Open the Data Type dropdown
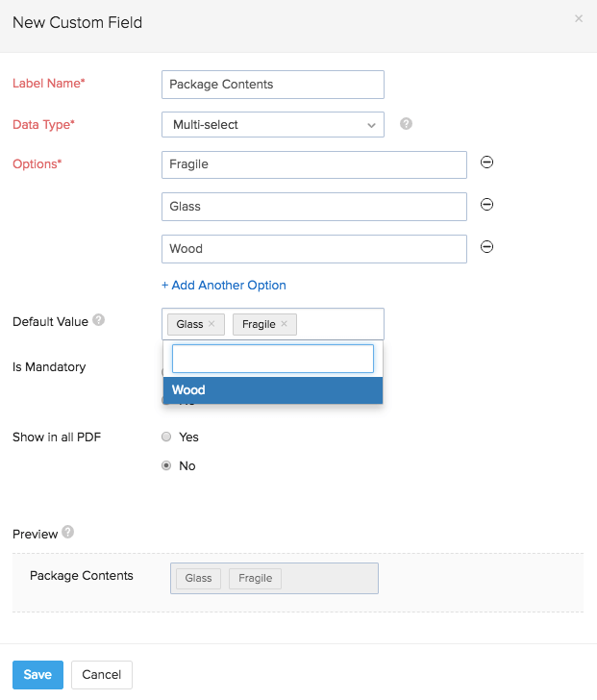The width and height of the screenshot is (597, 700). pyautogui.click(x=273, y=125)
